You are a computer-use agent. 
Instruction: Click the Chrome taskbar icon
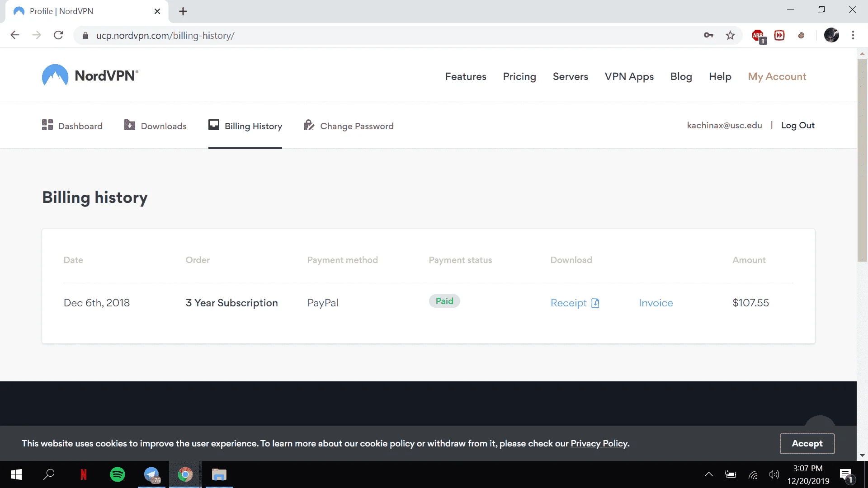tap(185, 474)
